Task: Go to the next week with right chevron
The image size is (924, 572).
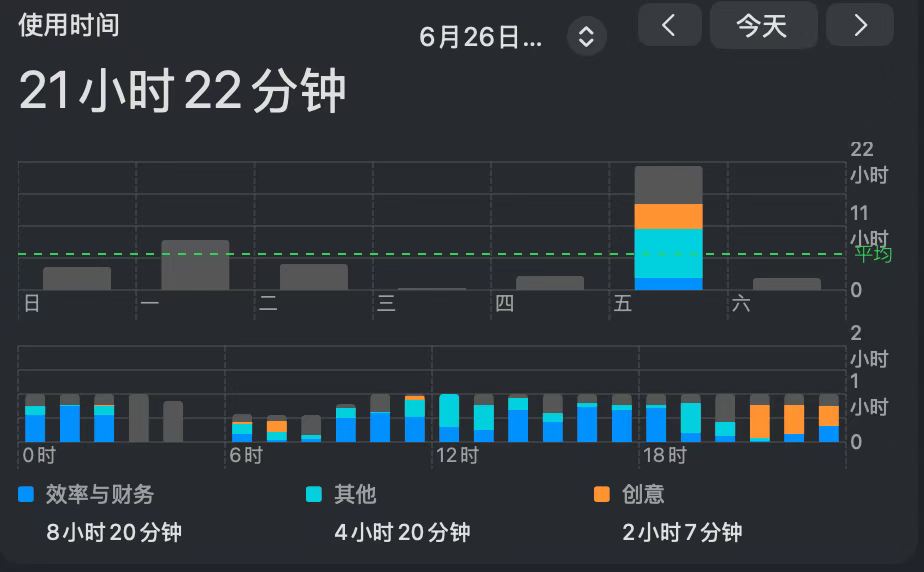Action: click(860, 25)
